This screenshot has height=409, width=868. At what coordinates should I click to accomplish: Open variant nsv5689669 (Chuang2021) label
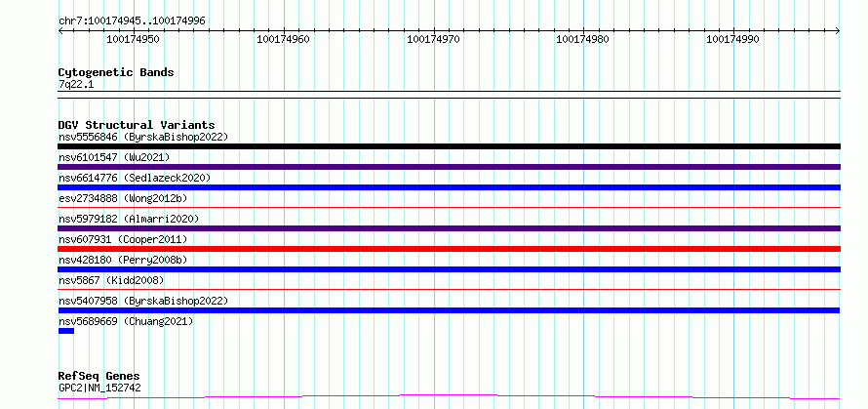[x=125, y=321]
